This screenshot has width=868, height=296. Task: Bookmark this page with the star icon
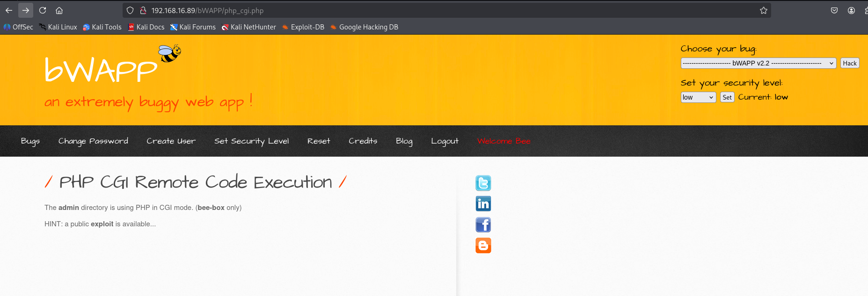click(x=764, y=10)
